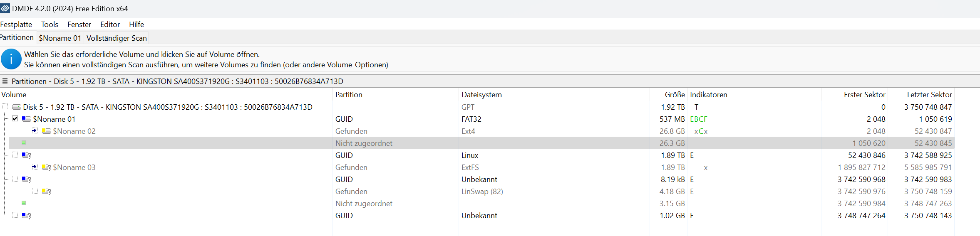Click the arrow box beside $Noname 02

tap(35, 131)
